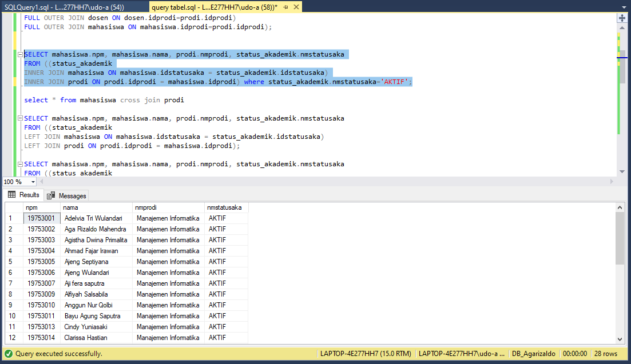The image size is (631, 364).
Task: Collapse the LEFT JOIN SELECT block
Action: click(x=20, y=118)
